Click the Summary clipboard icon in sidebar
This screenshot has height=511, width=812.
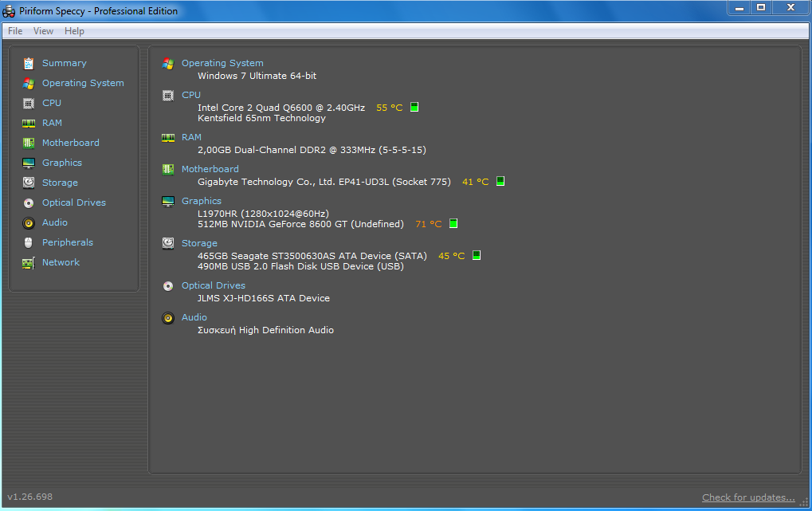coord(29,63)
